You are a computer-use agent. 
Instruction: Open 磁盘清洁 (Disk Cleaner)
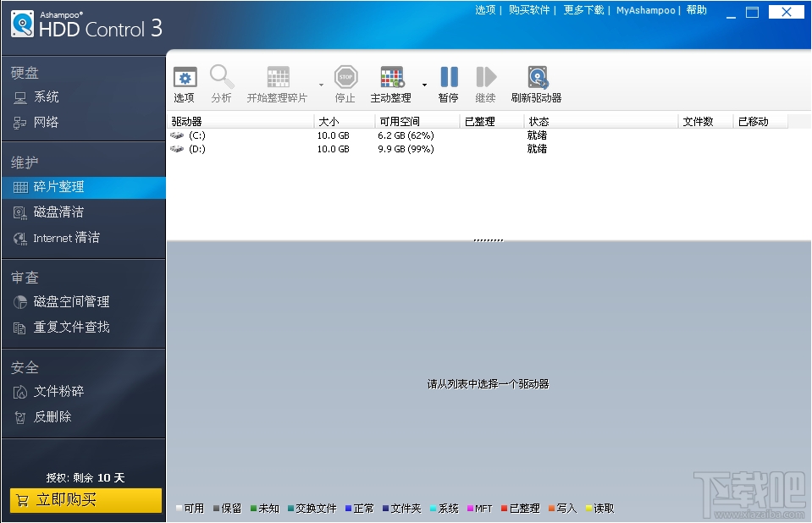(55, 212)
